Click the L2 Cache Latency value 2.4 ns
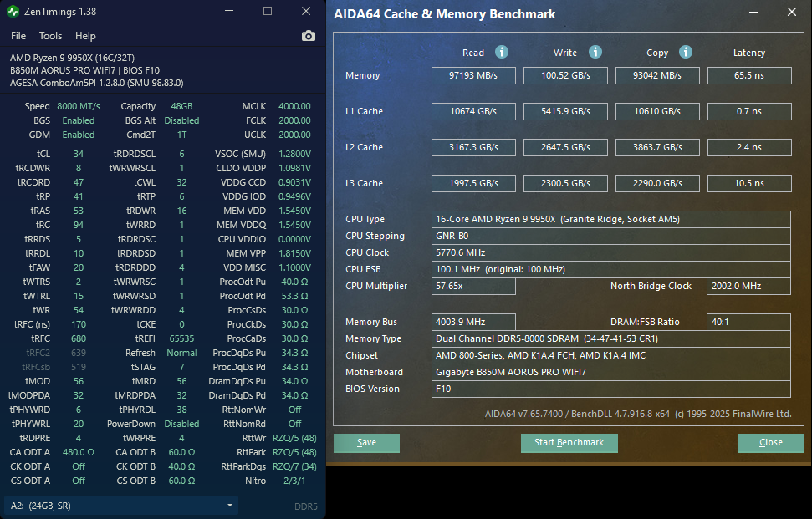The height and width of the screenshot is (519, 812). (749, 147)
